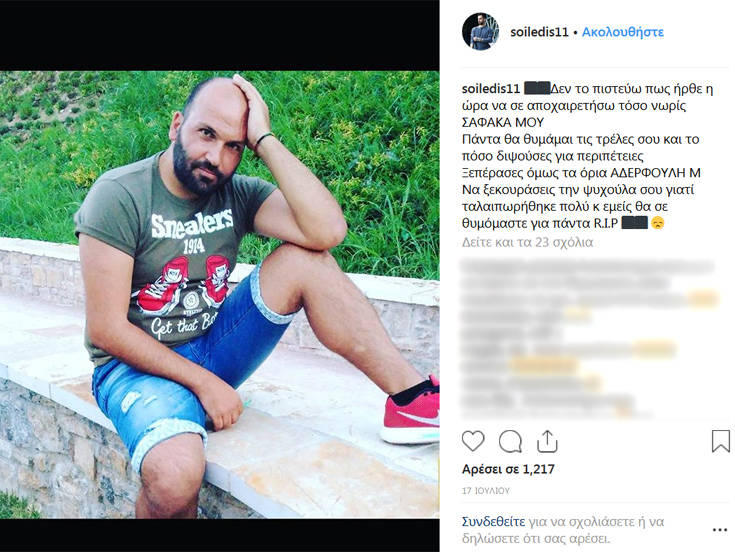This screenshot has height=552, width=735.
Task: Click the comment field prompt text
Action: [x=563, y=530]
